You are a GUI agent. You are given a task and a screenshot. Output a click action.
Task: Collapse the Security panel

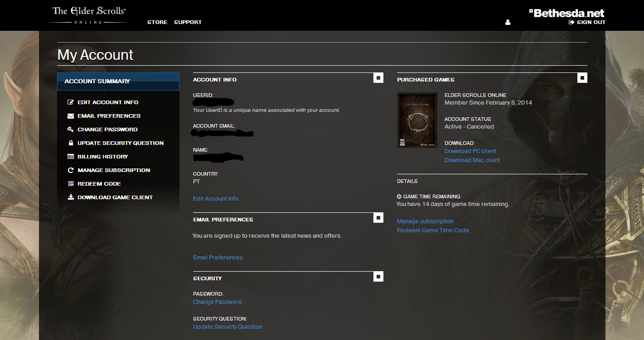[378, 277]
